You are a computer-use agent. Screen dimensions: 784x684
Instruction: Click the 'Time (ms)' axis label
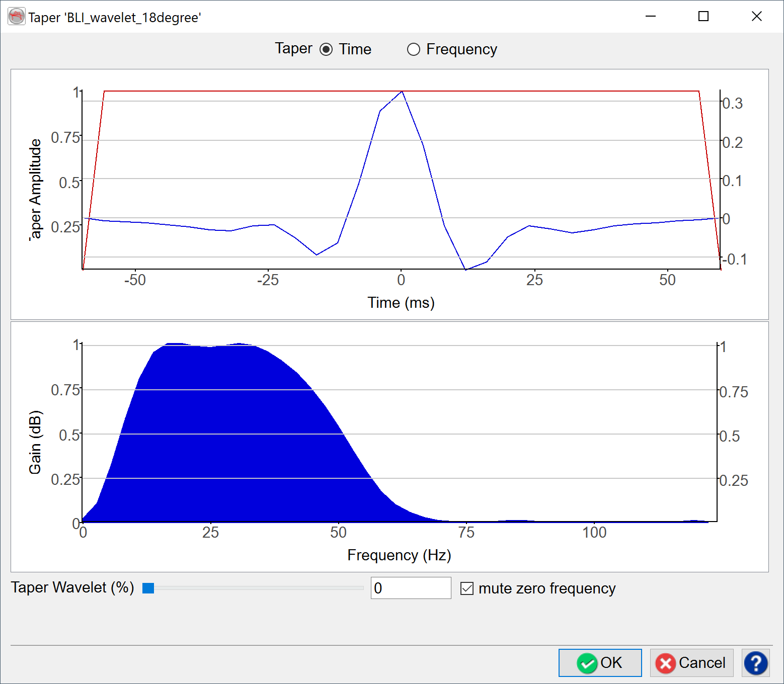(x=401, y=303)
